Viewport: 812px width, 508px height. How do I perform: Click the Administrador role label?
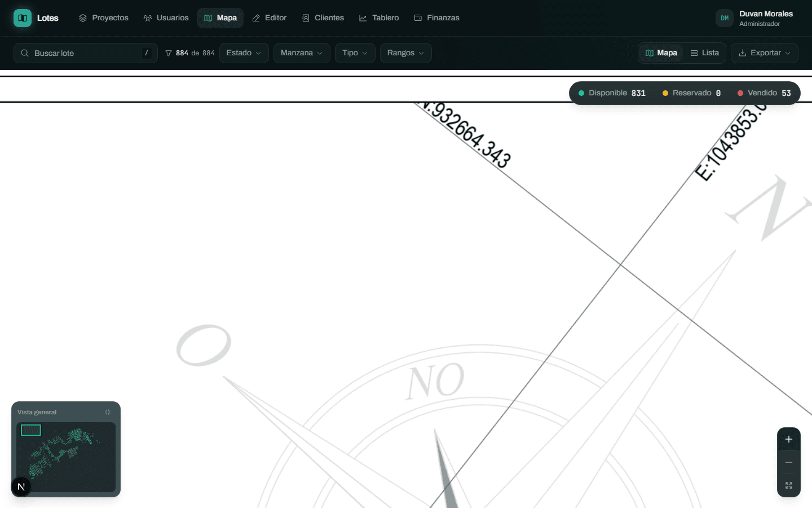point(760,24)
